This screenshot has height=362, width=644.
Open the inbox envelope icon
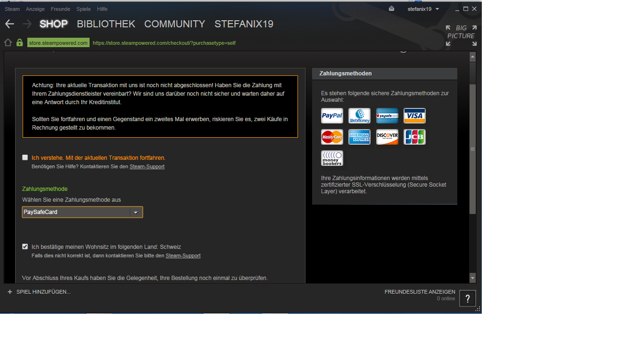[391, 9]
